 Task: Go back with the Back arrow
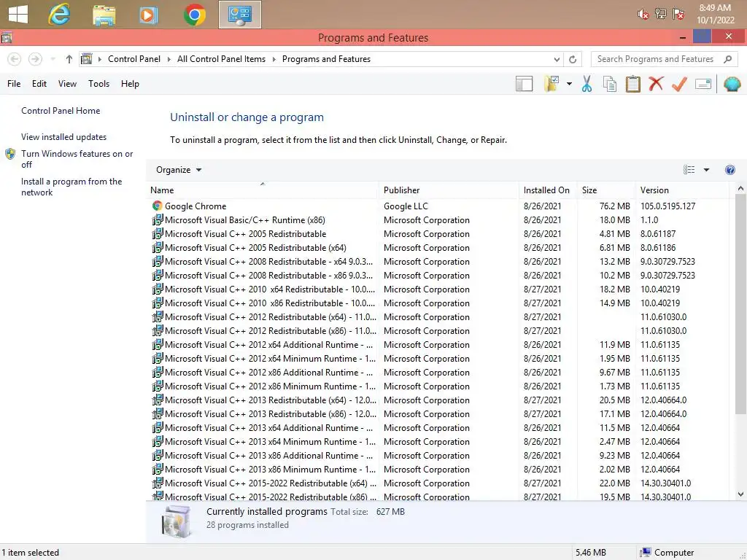coord(15,59)
